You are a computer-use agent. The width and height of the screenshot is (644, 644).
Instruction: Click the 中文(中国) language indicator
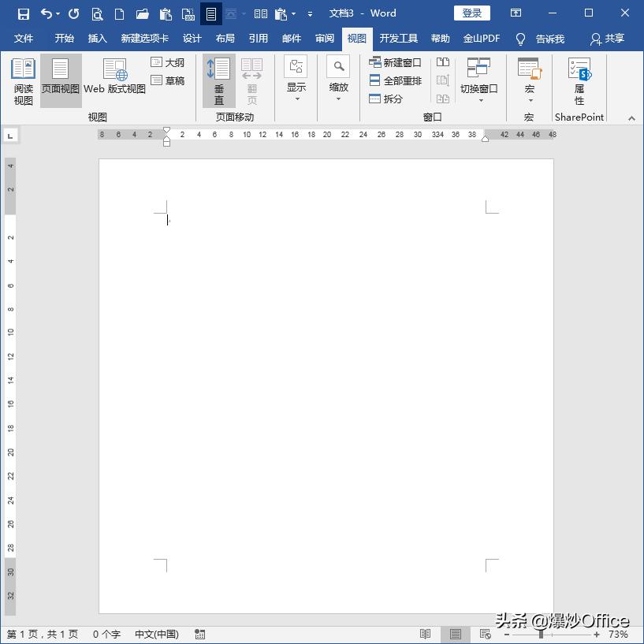click(x=157, y=634)
